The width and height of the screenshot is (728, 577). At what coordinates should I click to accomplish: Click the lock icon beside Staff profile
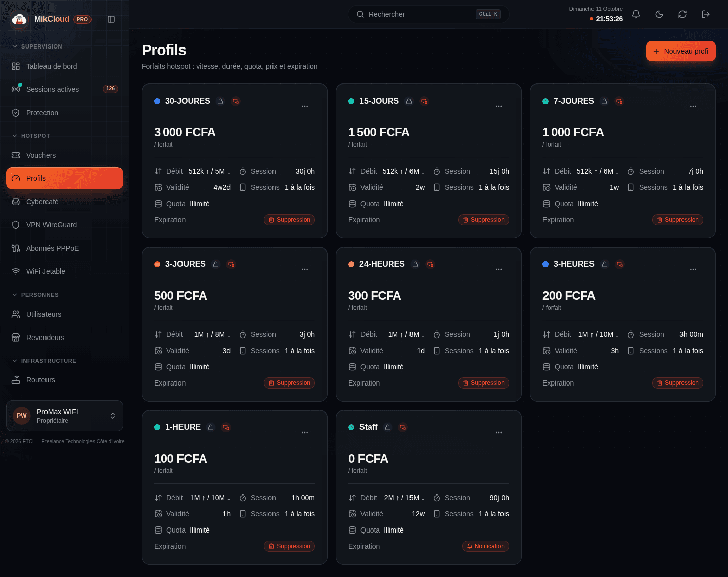point(388,427)
